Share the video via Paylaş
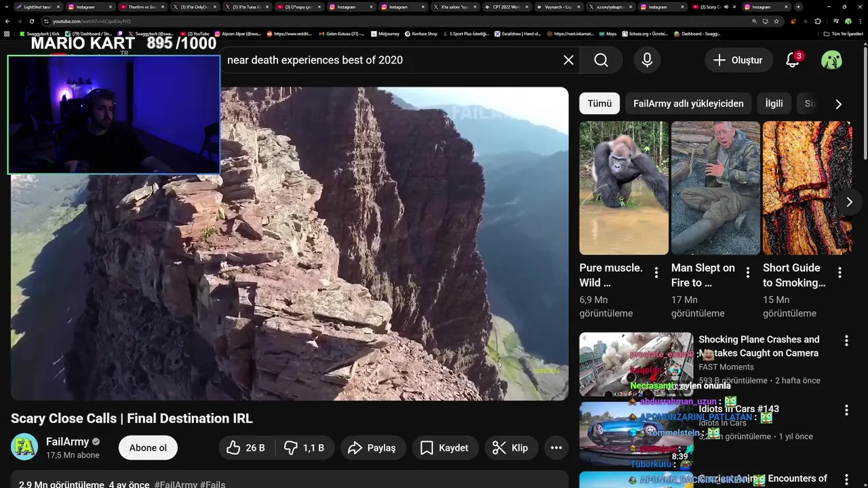 click(x=372, y=448)
